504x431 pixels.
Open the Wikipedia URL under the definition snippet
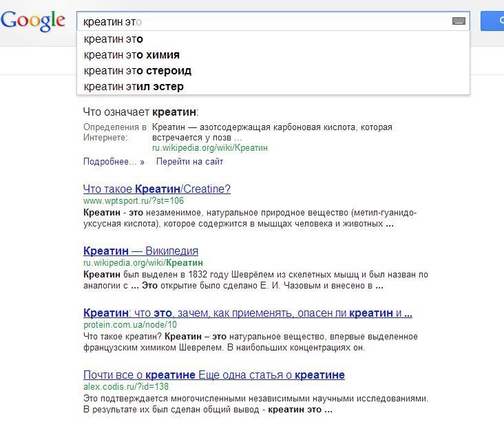[x=209, y=147]
